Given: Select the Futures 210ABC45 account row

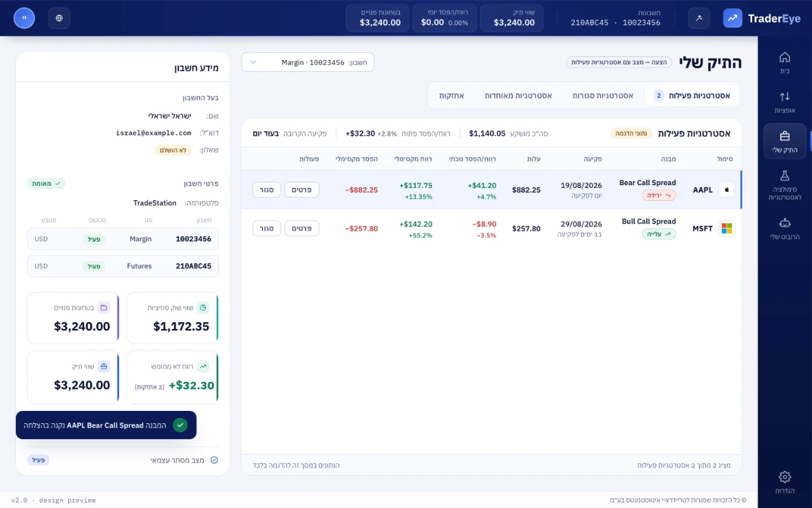Looking at the screenshot, I should tap(122, 266).
